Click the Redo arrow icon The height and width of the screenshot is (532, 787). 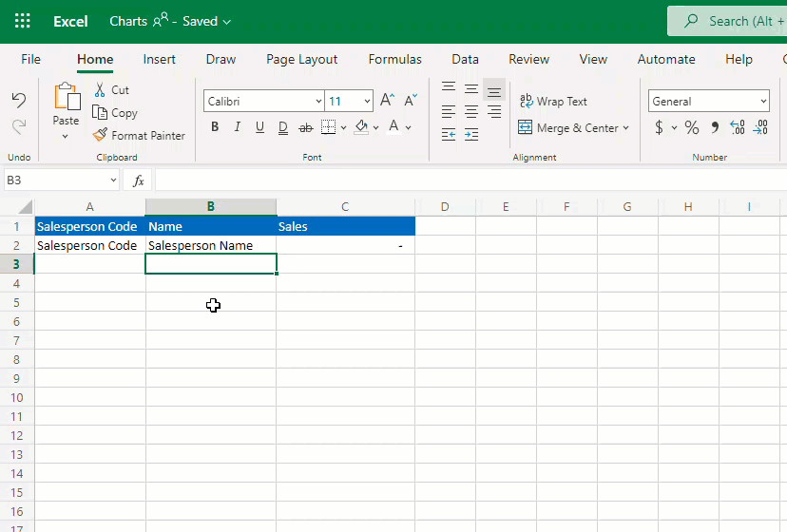point(19,126)
